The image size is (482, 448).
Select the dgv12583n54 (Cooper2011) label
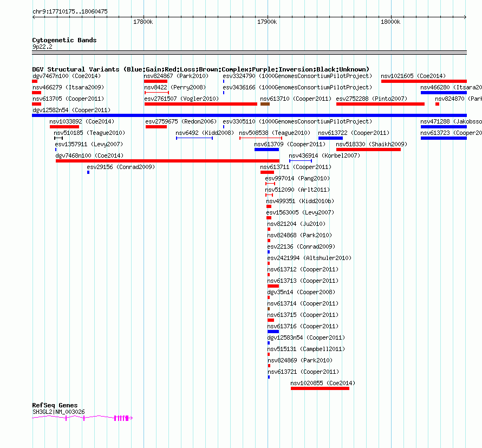click(x=306, y=337)
